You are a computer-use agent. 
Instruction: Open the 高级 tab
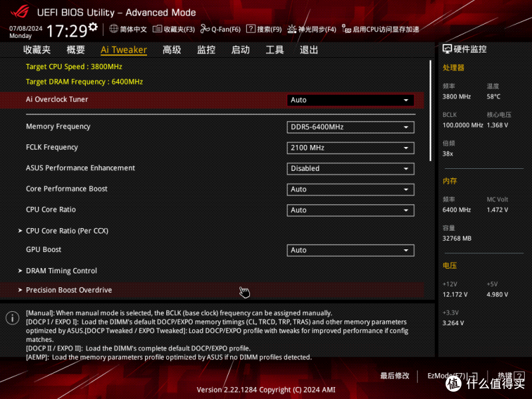(x=172, y=50)
